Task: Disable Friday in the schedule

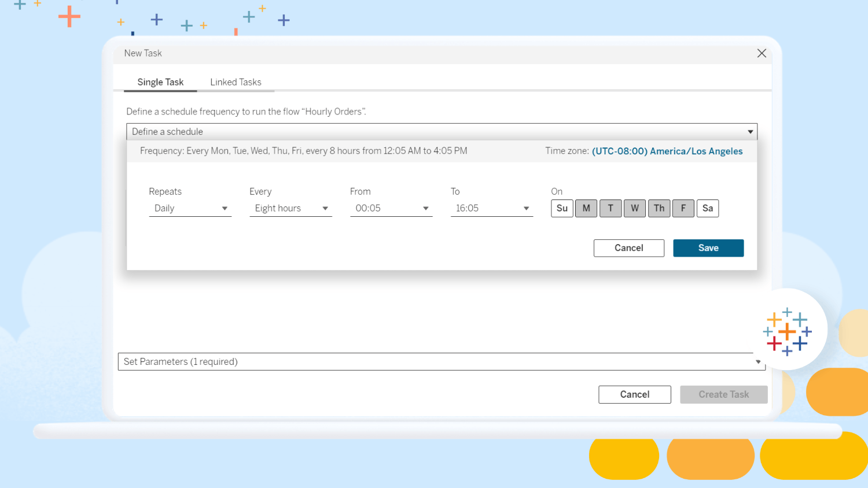Action: [683, 208]
